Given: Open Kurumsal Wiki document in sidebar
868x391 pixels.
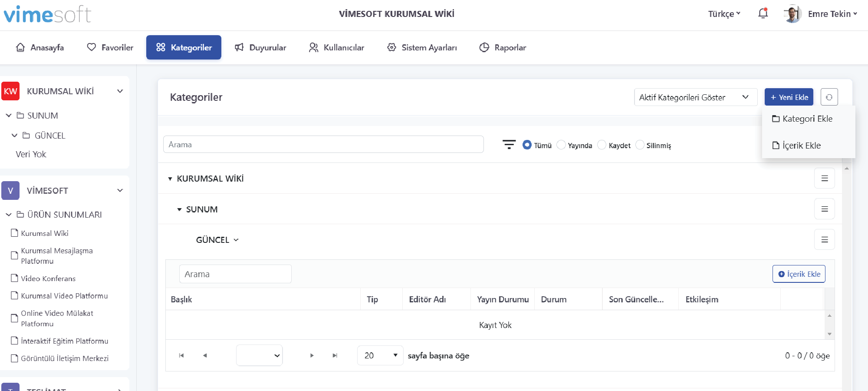Looking at the screenshot, I should click(40, 233).
